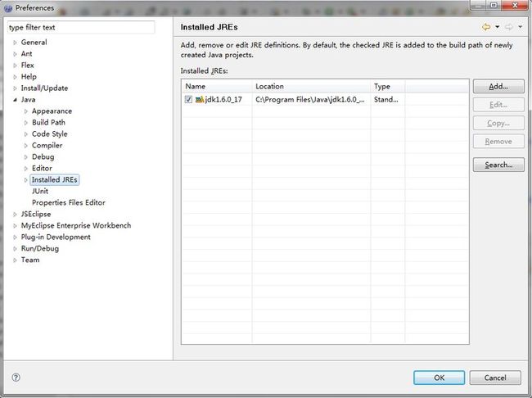Click the Edit... button
This screenshot has width=532, height=398.
coord(498,105)
